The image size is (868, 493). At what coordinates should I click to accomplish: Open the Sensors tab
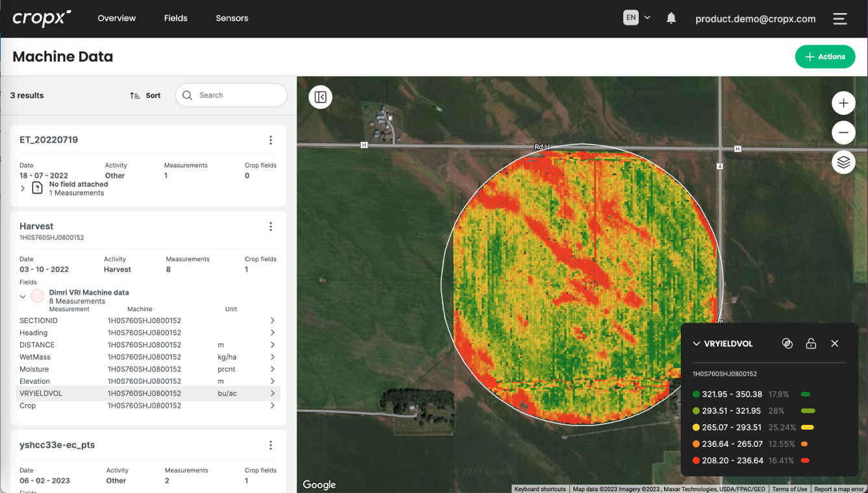coord(232,18)
